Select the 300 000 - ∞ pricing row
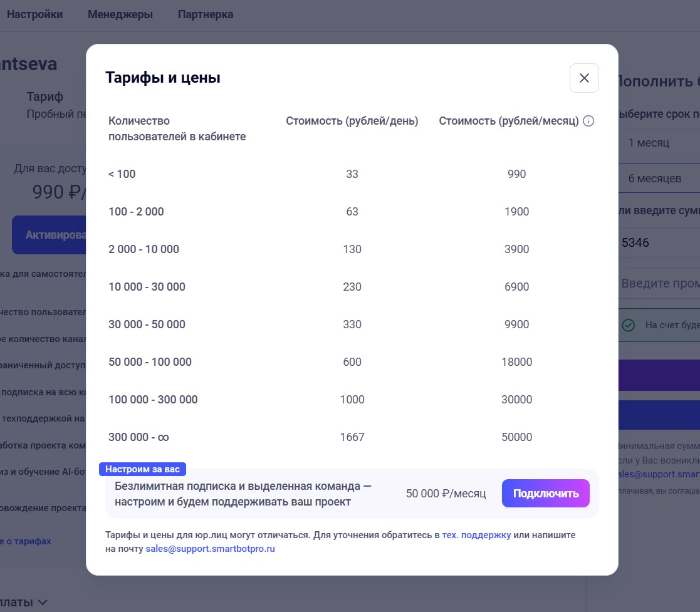The width and height of the screenshot is (700, 612). pyautogui.click(x=352, y=437)
